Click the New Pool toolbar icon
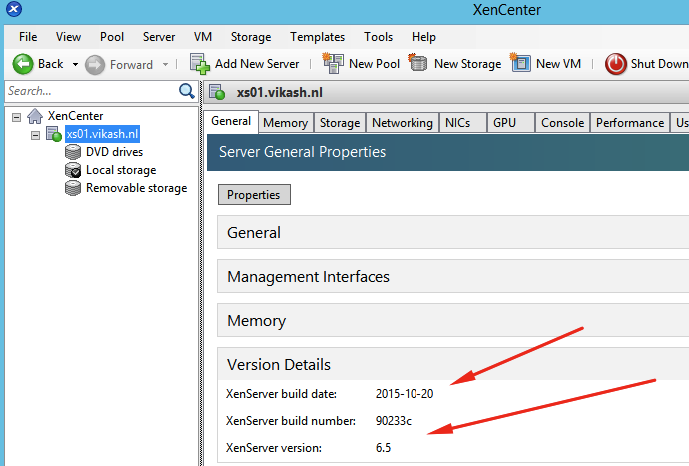Viewport: 689px width, 466px height. point(333,64)
